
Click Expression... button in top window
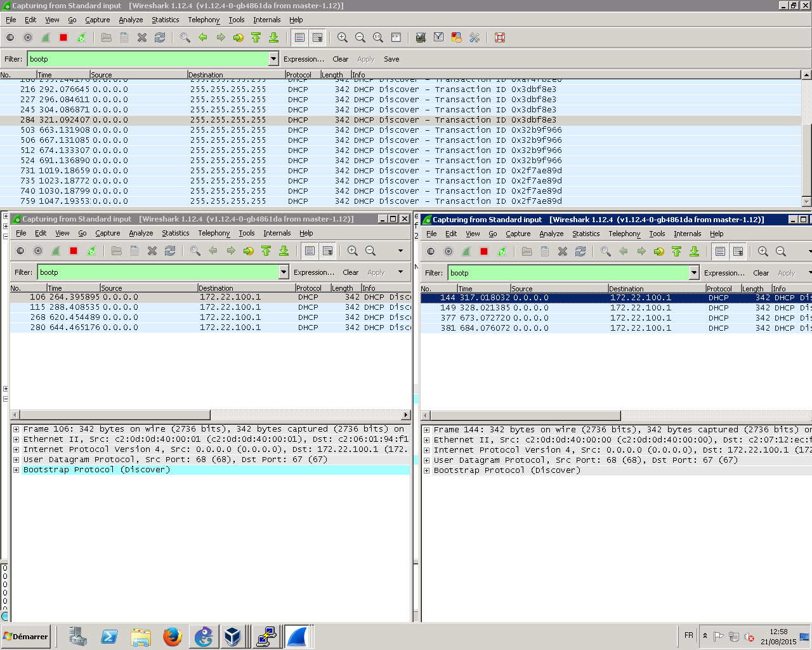pyautogui.click(x=304, y=59)
